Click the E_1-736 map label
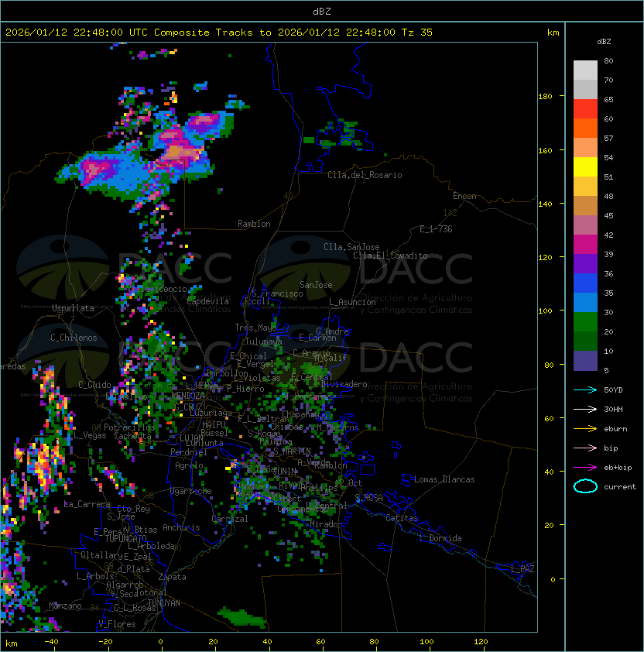This screenshot has width=644, height=652. 436,229
